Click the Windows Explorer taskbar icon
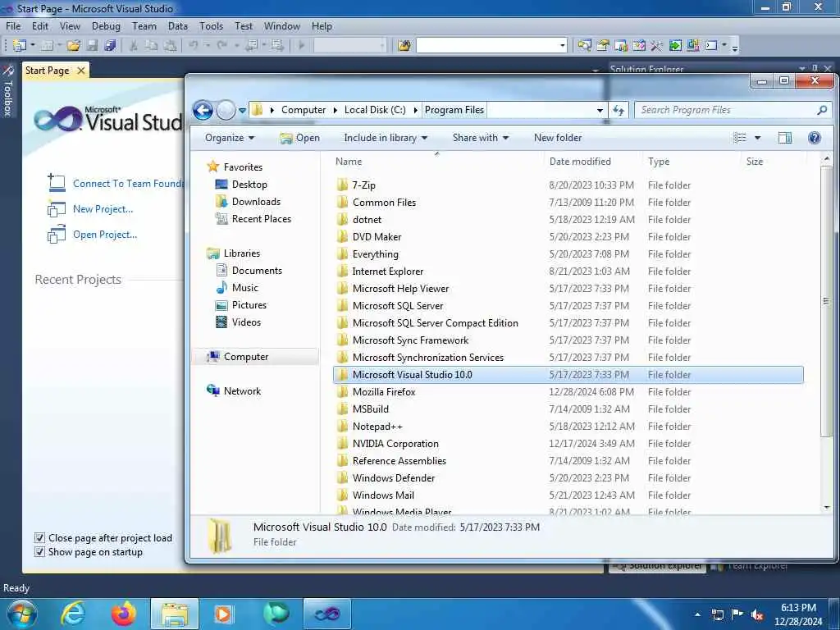 (175, 614)
